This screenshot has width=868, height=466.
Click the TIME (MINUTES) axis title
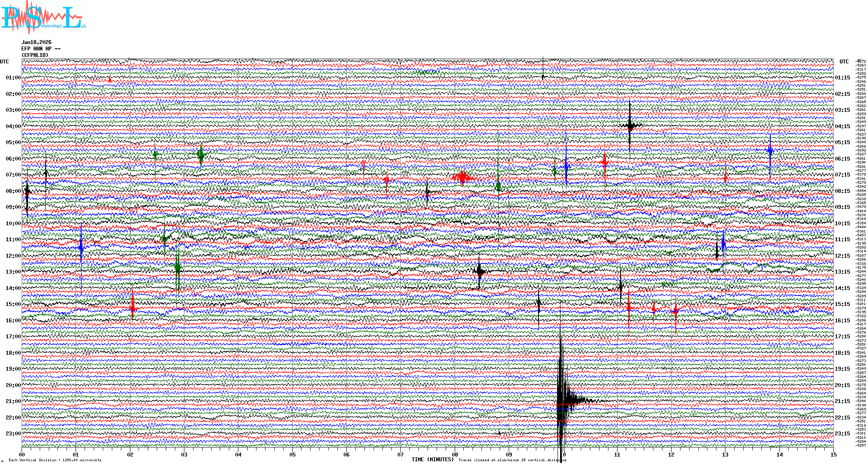tap(433, 460)
